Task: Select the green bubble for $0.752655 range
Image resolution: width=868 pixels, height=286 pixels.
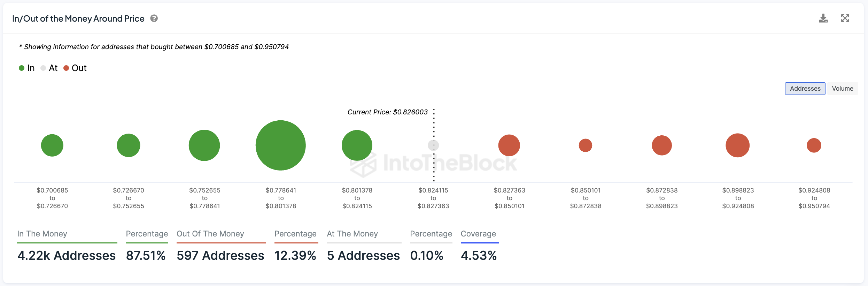Action: pyautogui.click(x=204, y=145)
